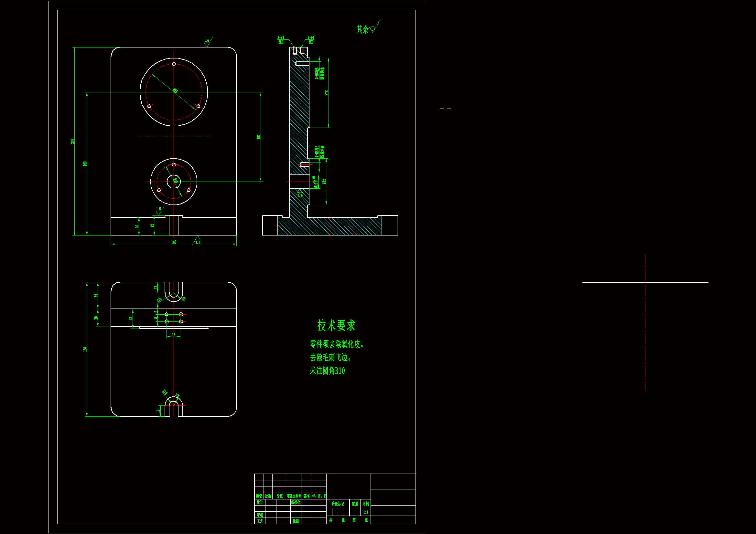Image resolution: width=756 pixels, height=534 pixels.
Task: Select the 阶段标记 cell in title block
Action: 338,504
